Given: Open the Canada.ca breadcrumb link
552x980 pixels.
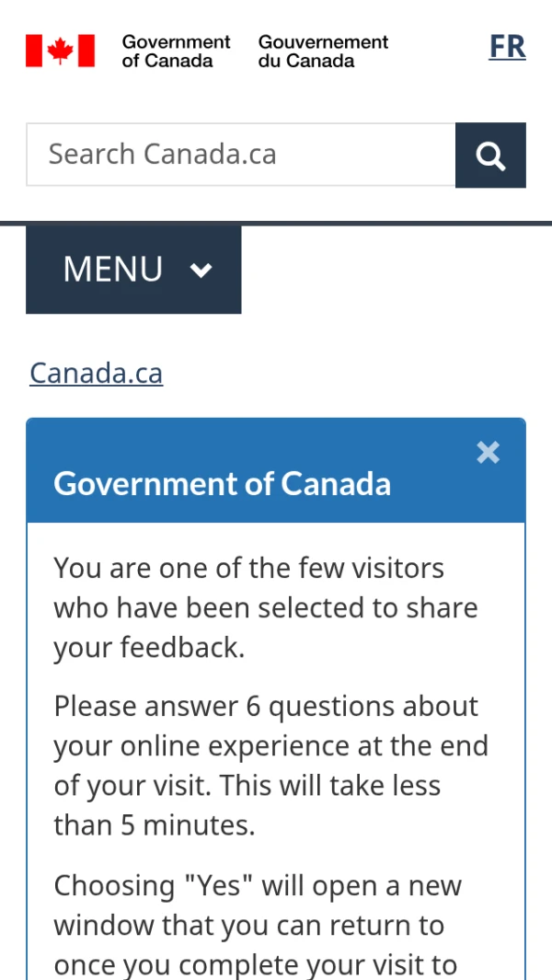Looking at the screenshot, I should [x=96, y=373].
